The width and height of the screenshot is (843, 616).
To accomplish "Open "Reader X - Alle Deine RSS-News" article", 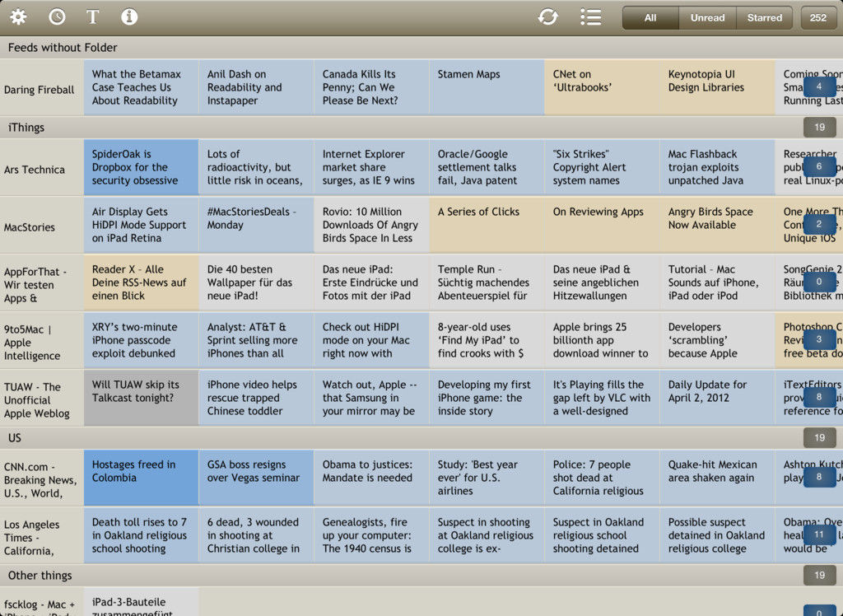I will tap(141, 282).
